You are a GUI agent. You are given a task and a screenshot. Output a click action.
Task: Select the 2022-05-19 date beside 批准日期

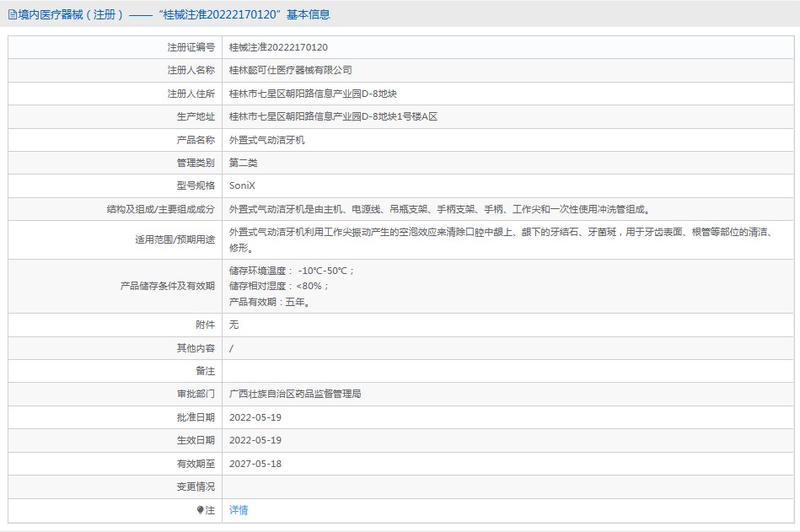[x=255, y=417]
